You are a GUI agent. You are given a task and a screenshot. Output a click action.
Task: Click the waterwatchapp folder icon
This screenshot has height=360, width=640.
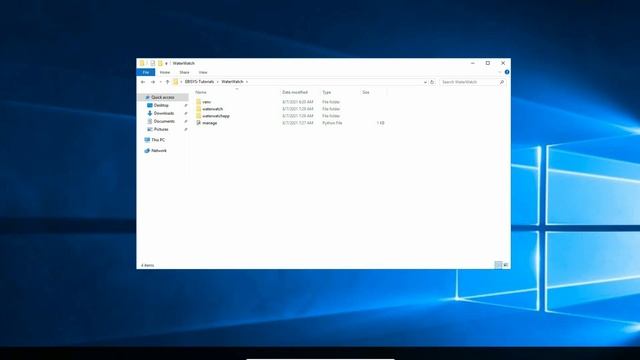click(x=198, y=116)
